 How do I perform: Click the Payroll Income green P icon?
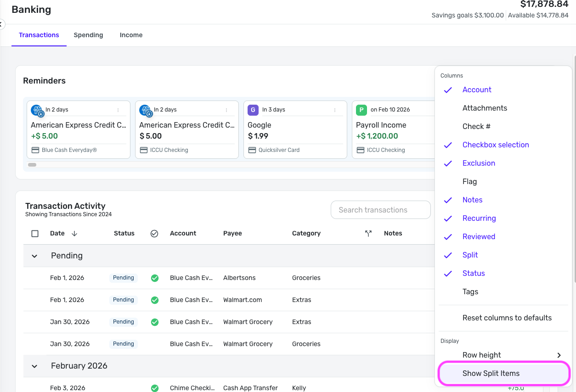point(361,110)
